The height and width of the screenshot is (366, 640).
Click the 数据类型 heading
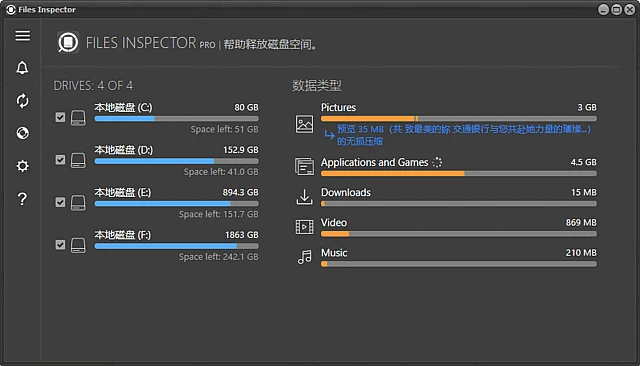317,86
